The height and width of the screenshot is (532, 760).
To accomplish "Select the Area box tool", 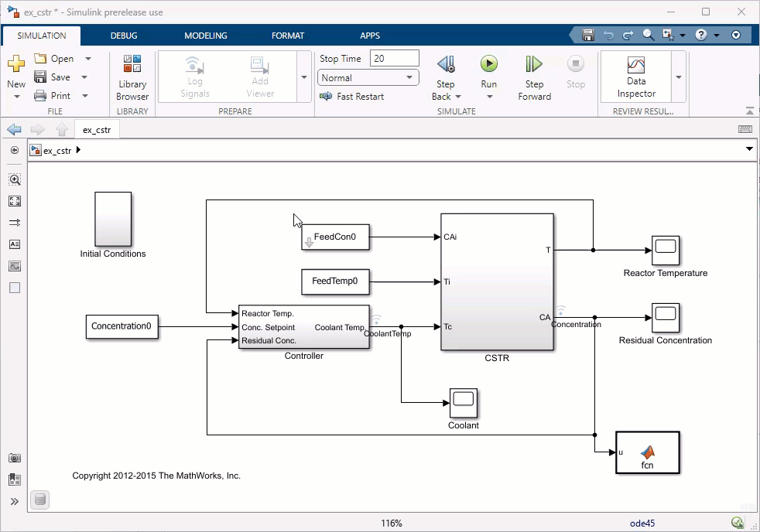I will 15,288.
